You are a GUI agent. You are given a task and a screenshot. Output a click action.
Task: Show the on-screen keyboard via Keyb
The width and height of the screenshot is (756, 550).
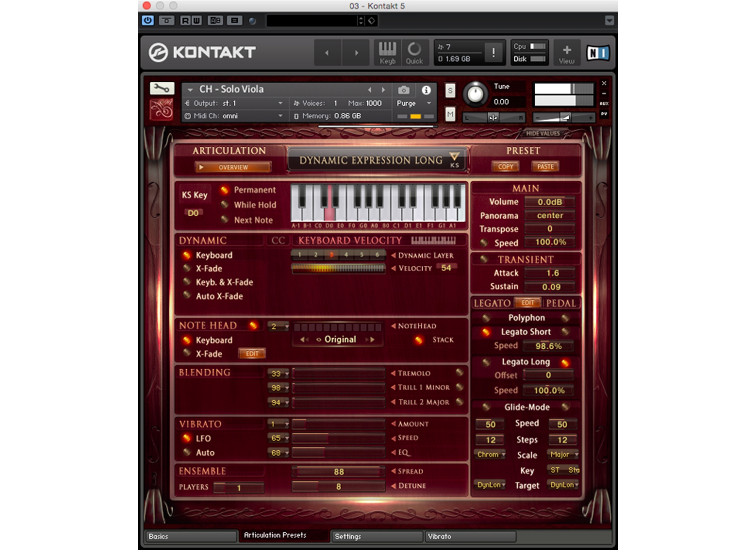pos(387,53)
